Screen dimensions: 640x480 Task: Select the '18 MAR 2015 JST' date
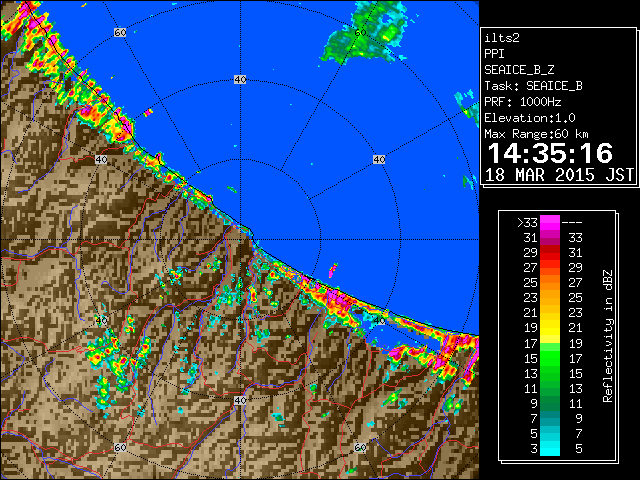[x=559, y=175]
